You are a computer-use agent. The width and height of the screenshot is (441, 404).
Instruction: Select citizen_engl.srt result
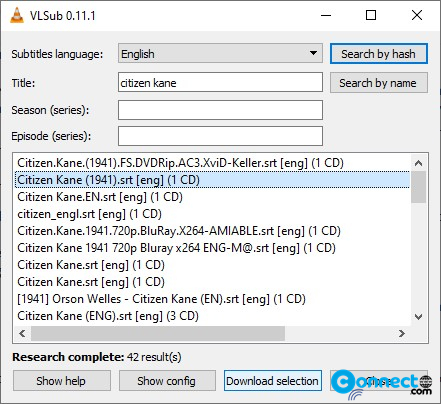click(x=213, y=214)
